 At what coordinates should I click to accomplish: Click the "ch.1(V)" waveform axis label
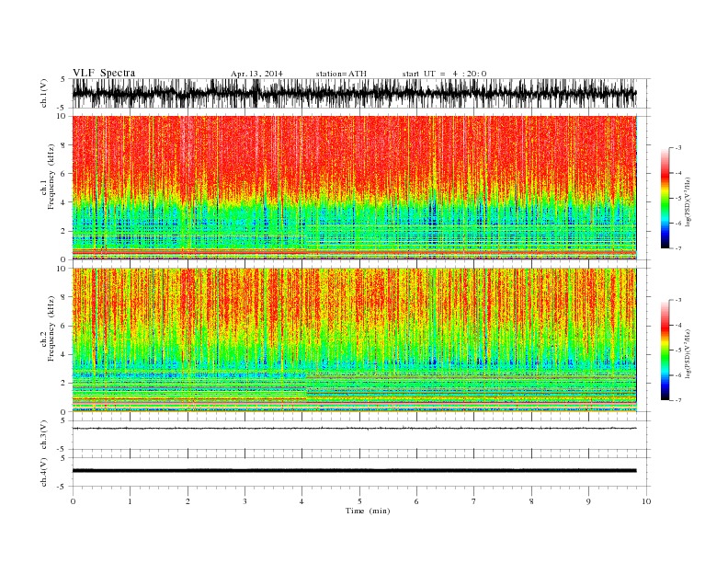(x=44, y=93)
